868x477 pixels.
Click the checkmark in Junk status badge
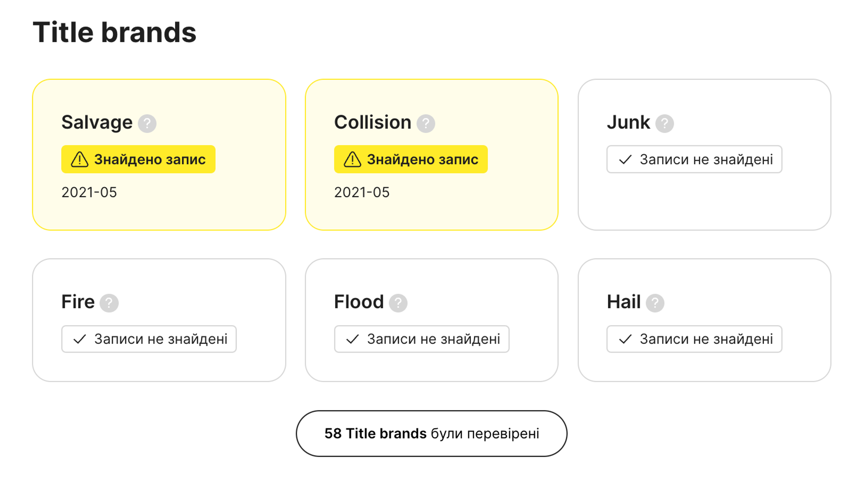(625, 159)
